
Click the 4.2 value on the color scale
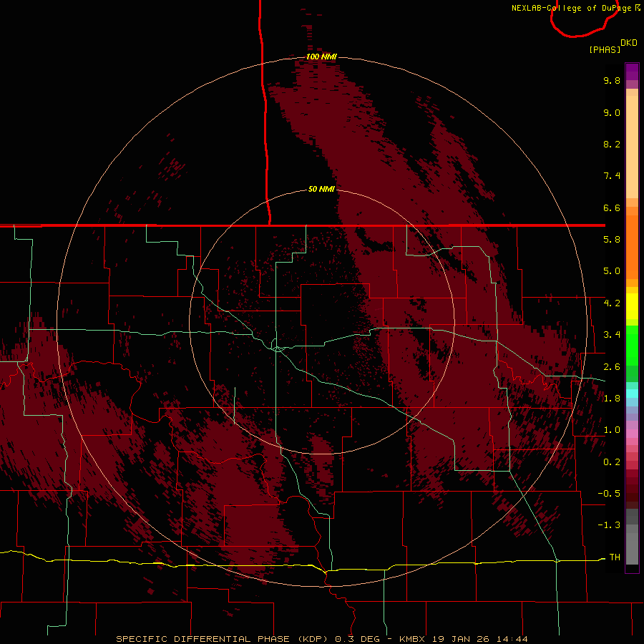612,303
